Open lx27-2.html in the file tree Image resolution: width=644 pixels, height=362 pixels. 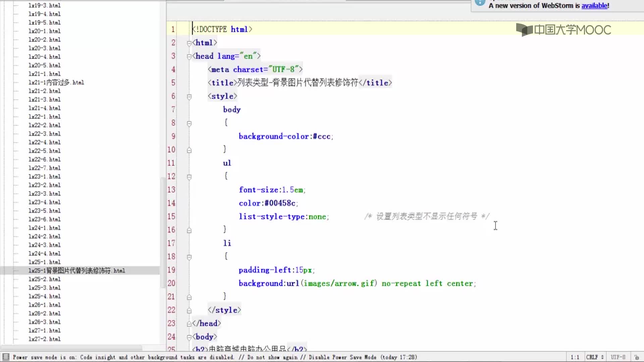44,339
